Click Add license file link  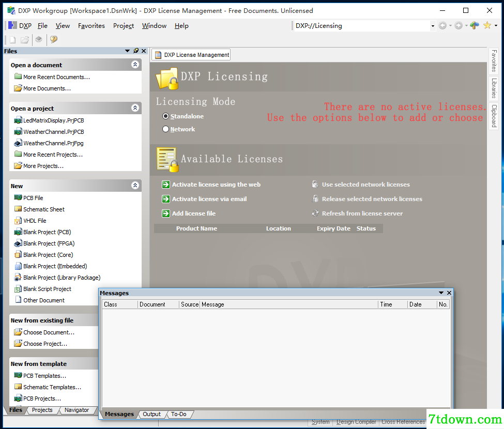pyautogui.click(x=194, y=213)
